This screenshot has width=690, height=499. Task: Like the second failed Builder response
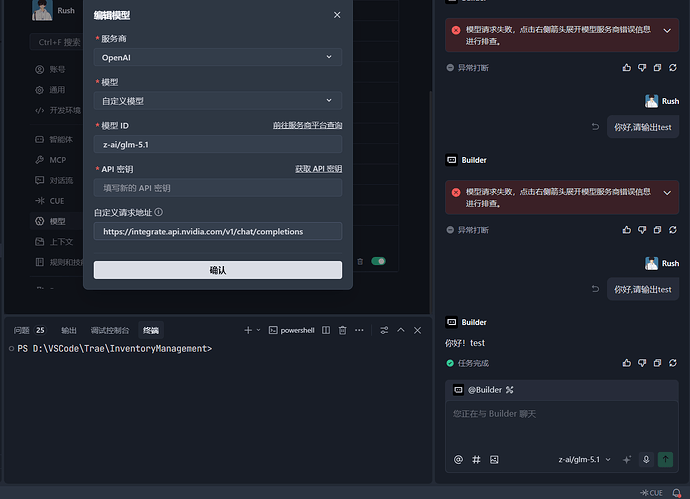(x=627, y=230)
